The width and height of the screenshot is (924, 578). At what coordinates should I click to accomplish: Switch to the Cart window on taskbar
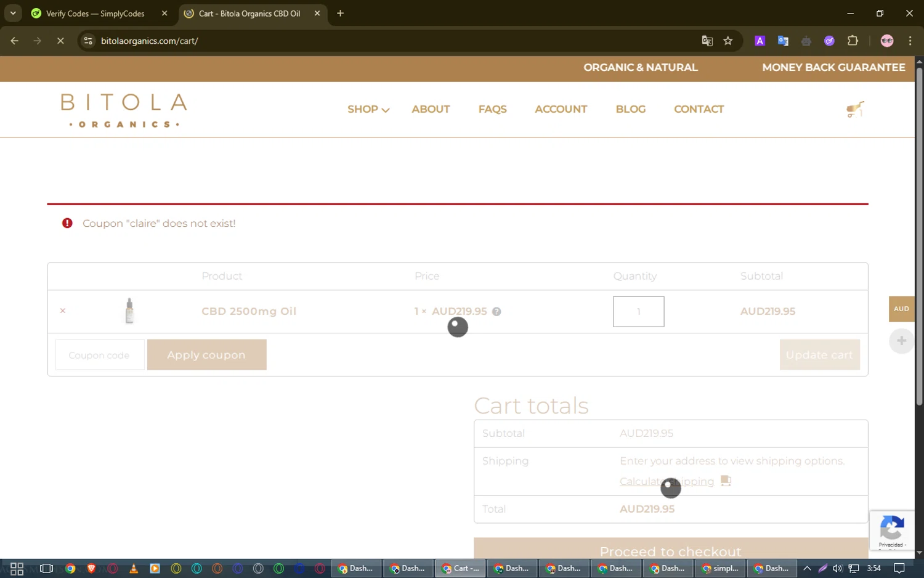pos(460,568)
